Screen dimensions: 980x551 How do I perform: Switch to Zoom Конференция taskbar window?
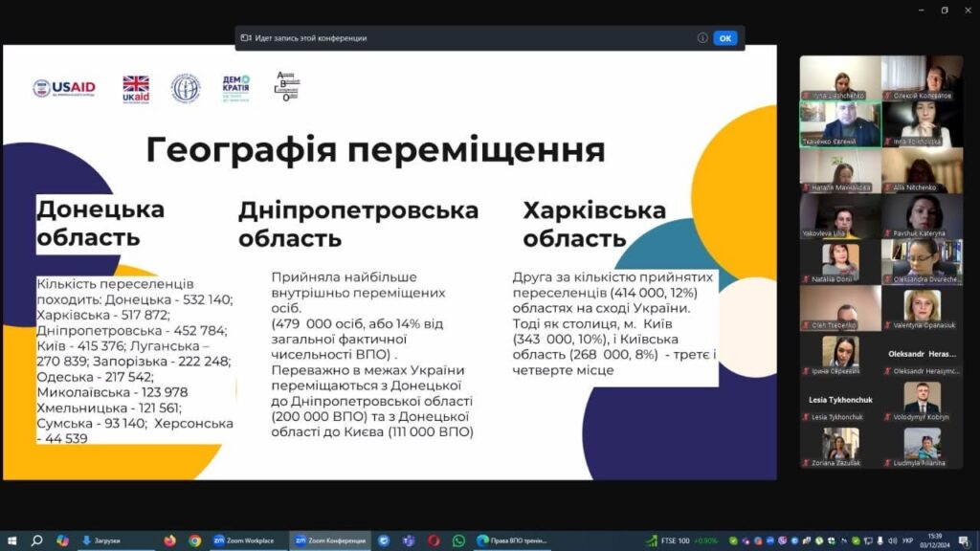[329, 540]
